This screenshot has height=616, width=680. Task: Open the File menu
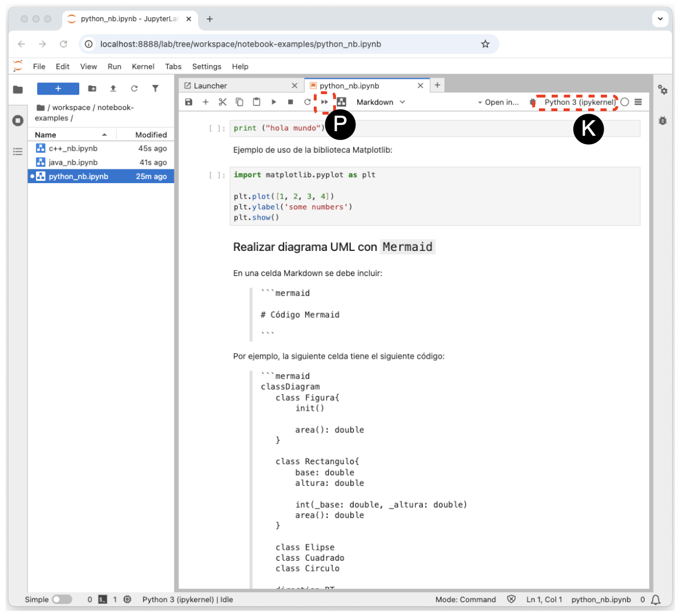(x=39, y=66)
